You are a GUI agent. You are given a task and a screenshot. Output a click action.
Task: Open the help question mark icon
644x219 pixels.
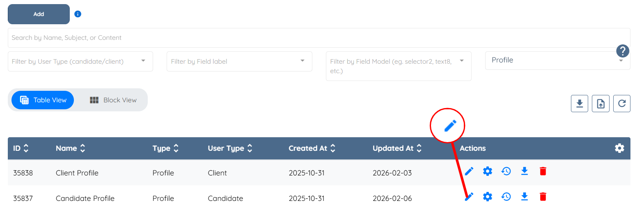[x=622, y=51]
